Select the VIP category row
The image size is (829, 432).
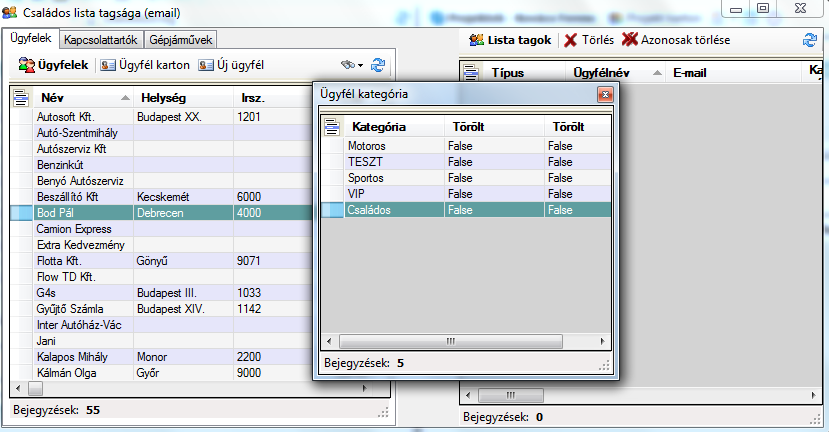(466, 194)
